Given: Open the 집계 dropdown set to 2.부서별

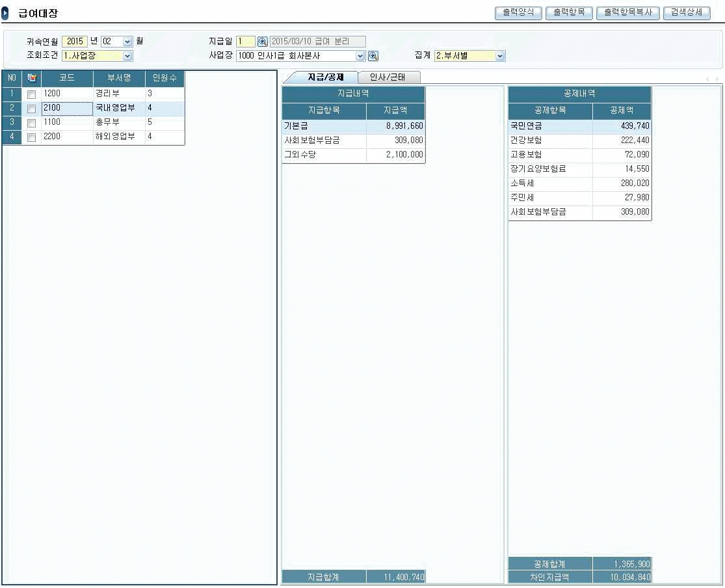Looking at the screenshot, I should tap(499, 56).
